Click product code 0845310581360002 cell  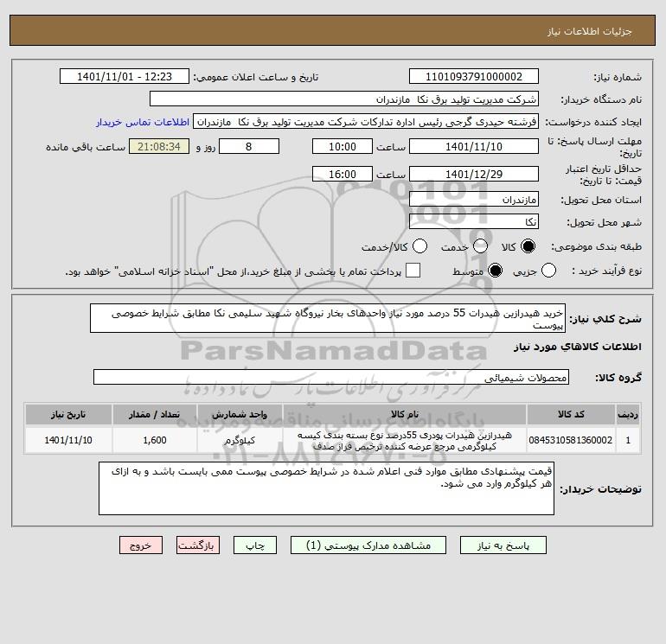(x=571, y=440)
